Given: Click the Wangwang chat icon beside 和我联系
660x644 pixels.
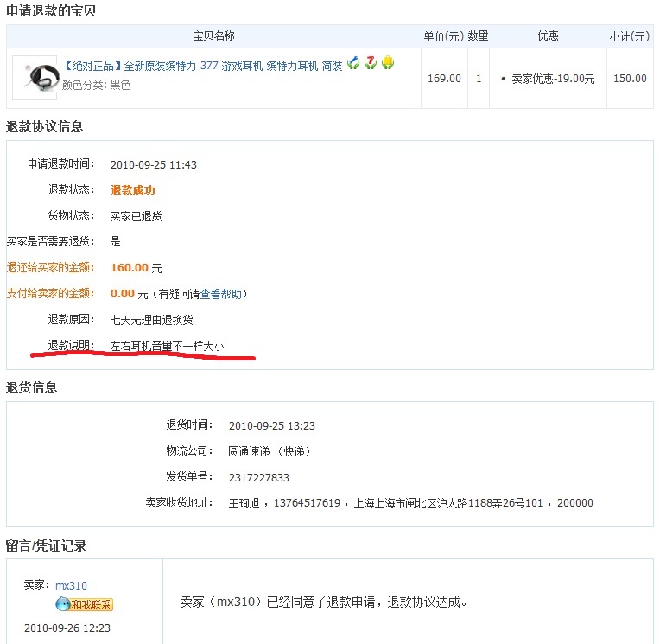Looking at the screenshot, I should coord(62,604).
